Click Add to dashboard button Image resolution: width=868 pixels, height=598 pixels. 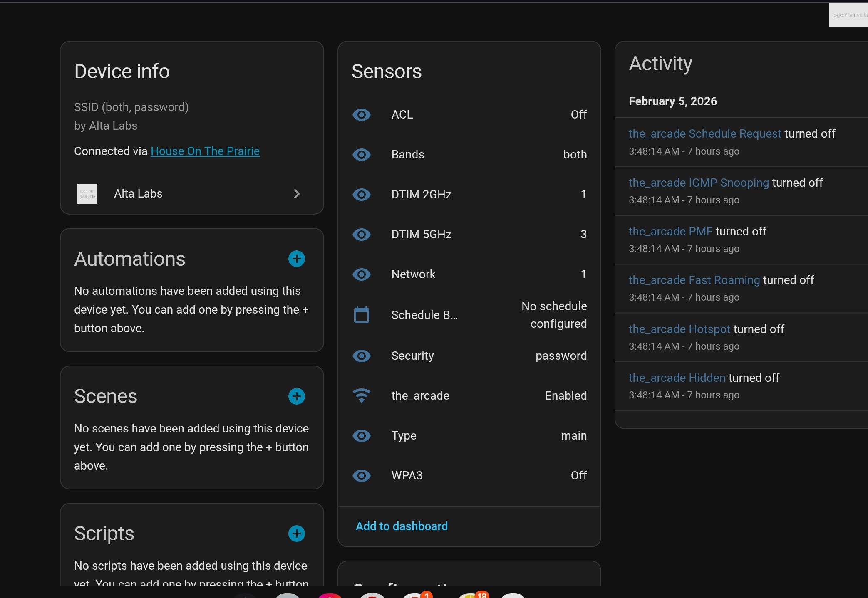pos(402,526)
